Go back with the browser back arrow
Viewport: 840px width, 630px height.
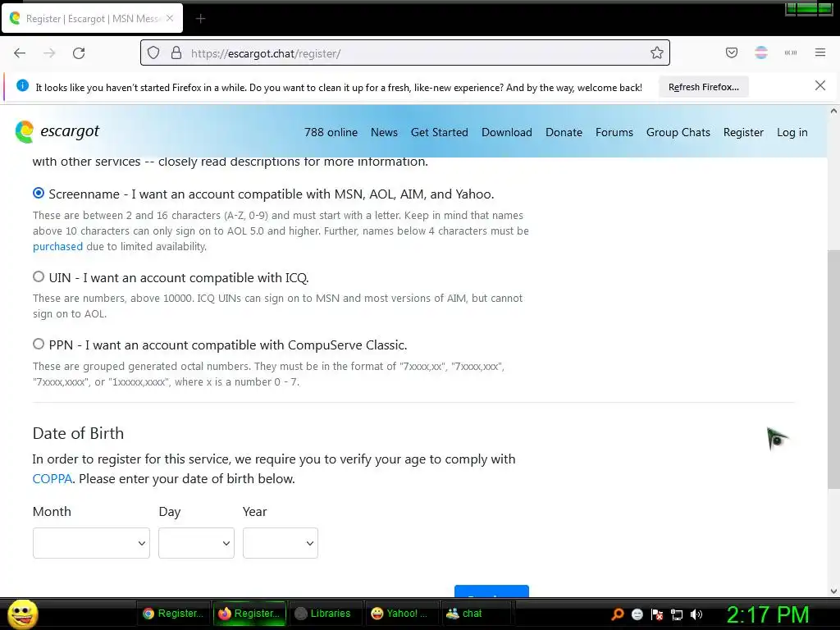pos(20,53)
